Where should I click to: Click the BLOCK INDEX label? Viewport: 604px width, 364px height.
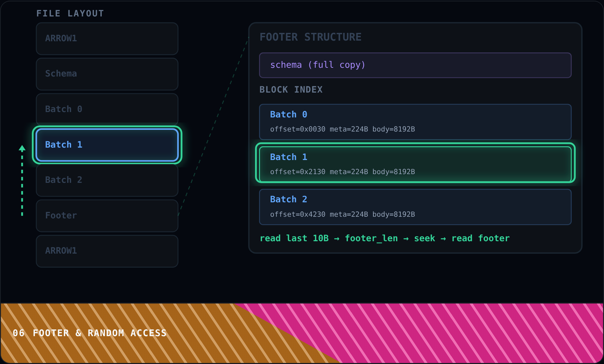pyautogui.click(x=291, y=90)
